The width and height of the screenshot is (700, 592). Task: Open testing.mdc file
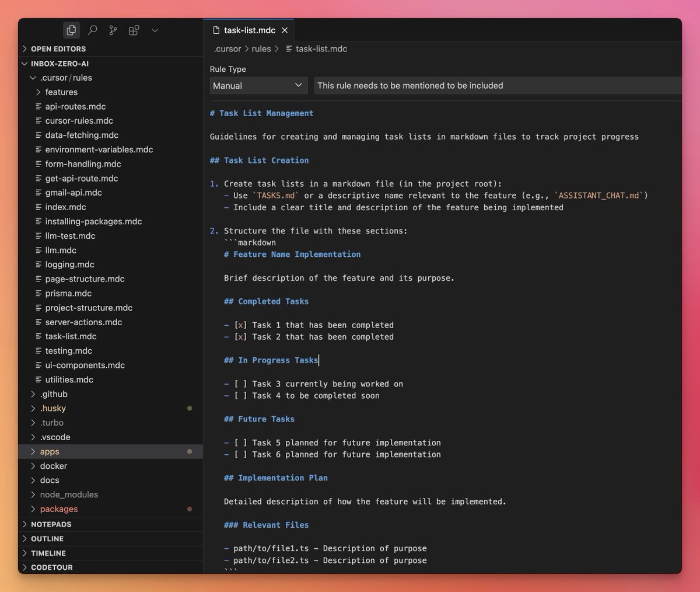111,351
